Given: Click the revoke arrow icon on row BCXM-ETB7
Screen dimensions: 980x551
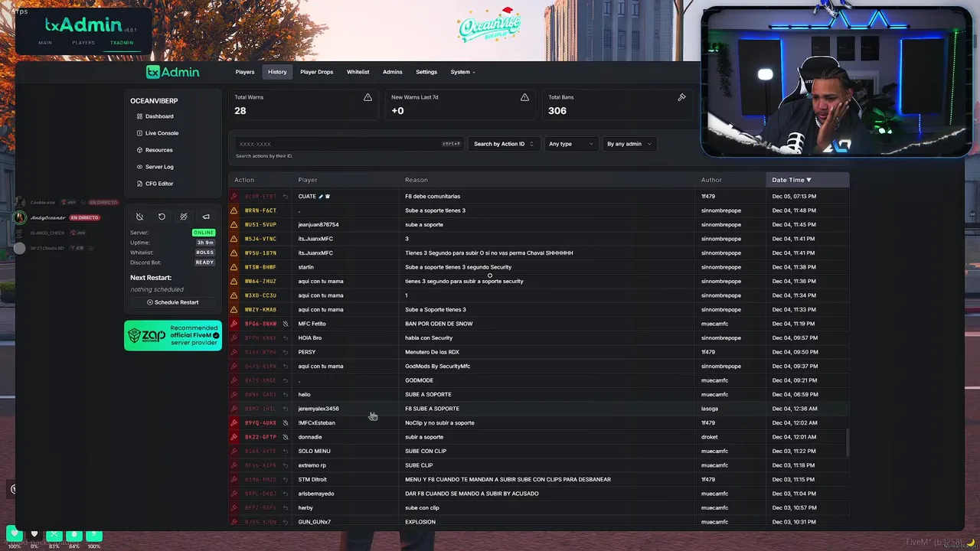Looking at the screenshot, I should click(x=286, y=197).
